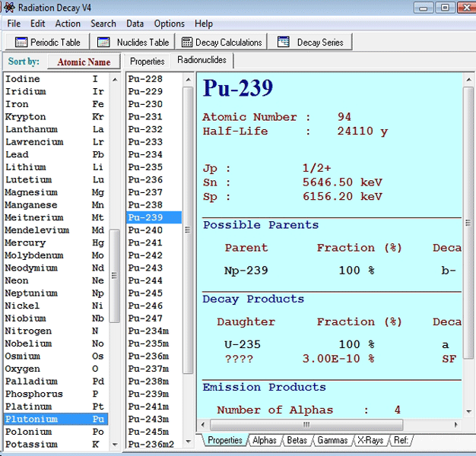Image resolution: width=476 pixels, height=456 pixels.
Task: Select Mercury in the element list
Action: pyautogui.click(x=56, y=242)
